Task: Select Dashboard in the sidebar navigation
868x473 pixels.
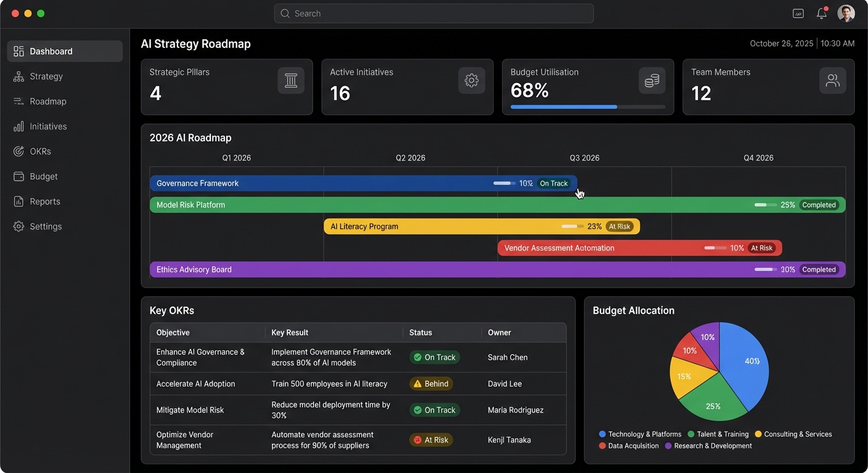Action: click(x=51, y=51)
